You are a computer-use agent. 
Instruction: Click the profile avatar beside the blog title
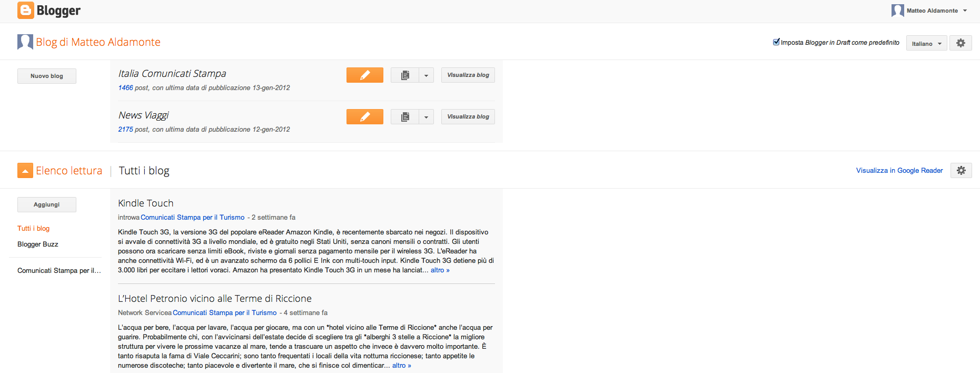[x=25, y=42]
